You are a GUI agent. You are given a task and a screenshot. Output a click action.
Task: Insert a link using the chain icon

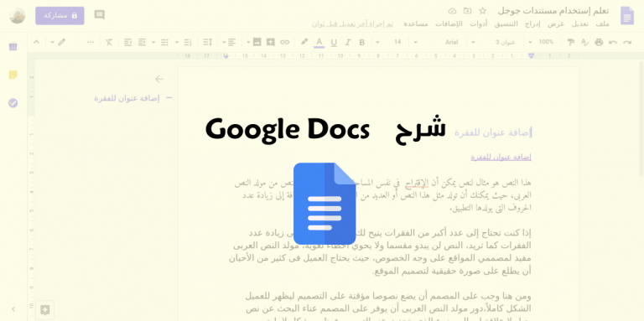point(284,42)
